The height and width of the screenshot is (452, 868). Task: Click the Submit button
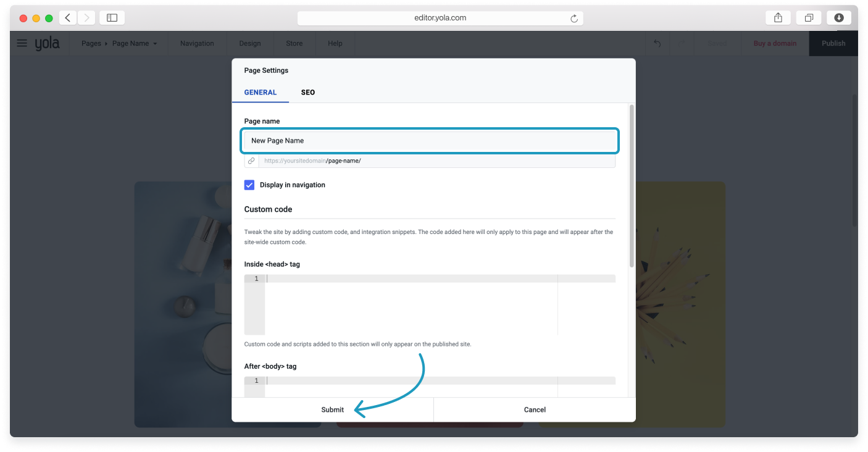point(332,409)
